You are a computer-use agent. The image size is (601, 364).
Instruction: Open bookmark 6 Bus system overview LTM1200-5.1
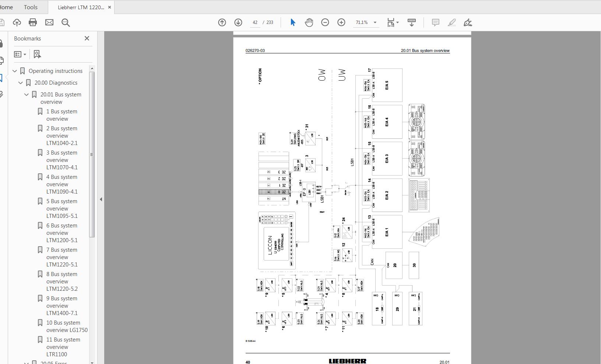click(x=62, y=233)
